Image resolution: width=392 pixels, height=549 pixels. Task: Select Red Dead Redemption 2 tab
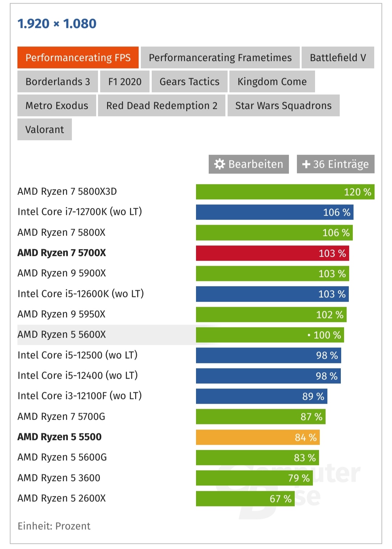[162, 105]
